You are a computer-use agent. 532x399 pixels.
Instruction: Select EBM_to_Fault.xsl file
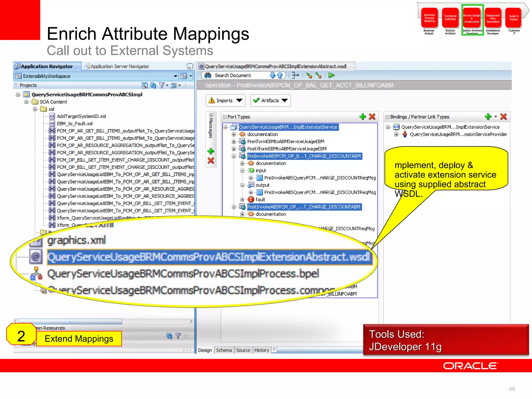coord(75,124)
